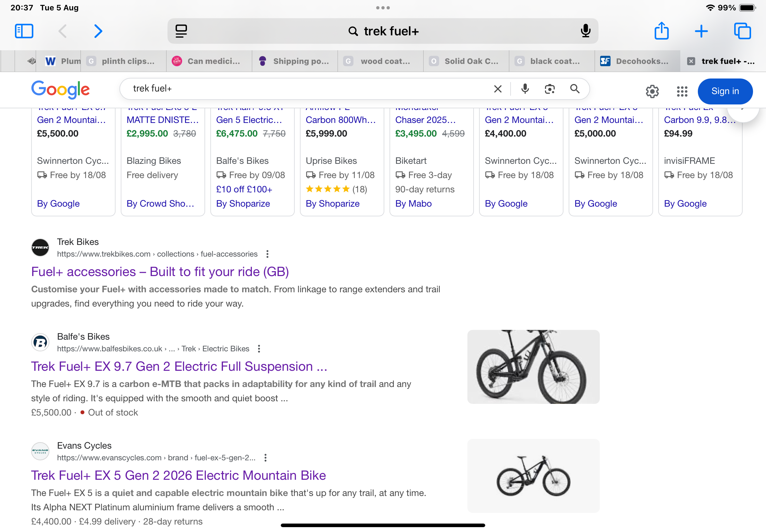The width and height of the screenshot is (766, 532).
Task: Open Google quick settings gear
Action: tap(652, 91)
